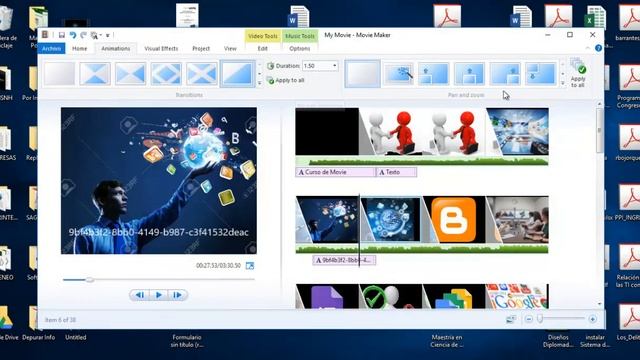The width and height of the screenshot is (640, 360).
Task: Apply the bow tie vertical transition
Action: tap(95, 74)
